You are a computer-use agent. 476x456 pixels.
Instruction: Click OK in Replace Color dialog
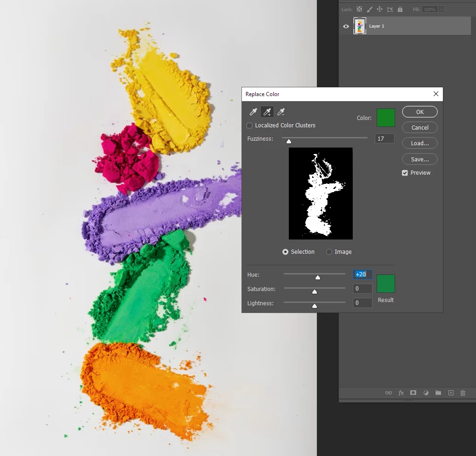pyautogui.click(x=420, y=112)
